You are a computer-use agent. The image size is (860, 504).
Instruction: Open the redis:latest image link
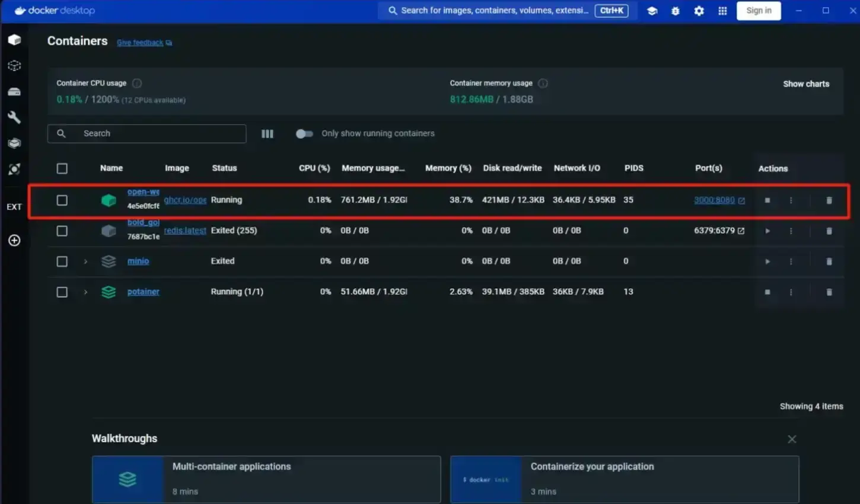(x=185, y=231)
